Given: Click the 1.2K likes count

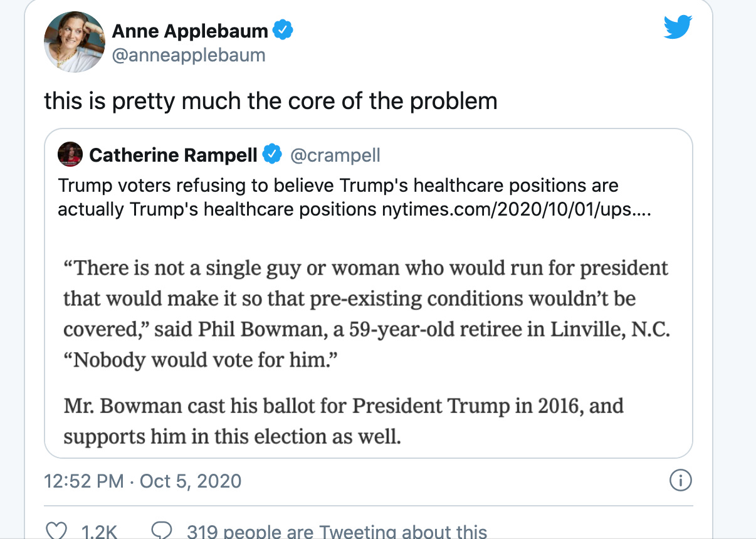Looking at the screenshot, I should click(100, 531).
